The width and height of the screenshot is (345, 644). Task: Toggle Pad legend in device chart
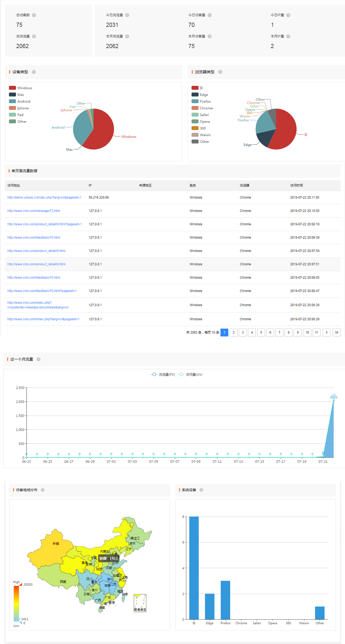click(x=16, y=115)
